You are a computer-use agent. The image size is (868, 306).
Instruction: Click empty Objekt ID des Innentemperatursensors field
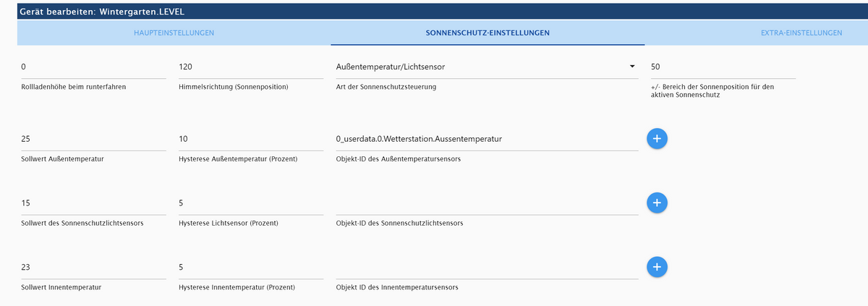click(486, 268)
